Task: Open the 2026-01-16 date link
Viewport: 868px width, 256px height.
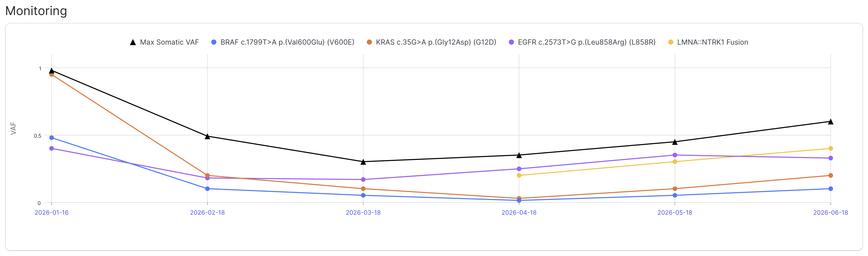Action: point(52,213)
